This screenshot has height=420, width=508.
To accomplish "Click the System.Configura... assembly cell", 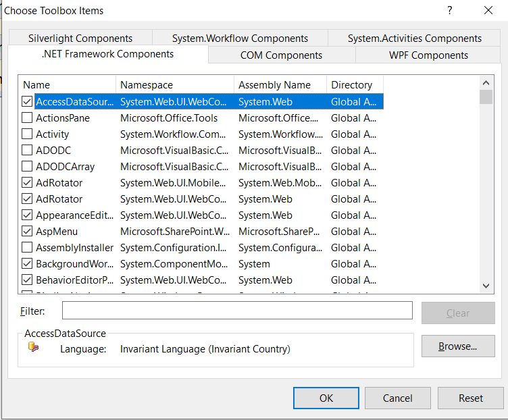I will [x=280, y=247].
